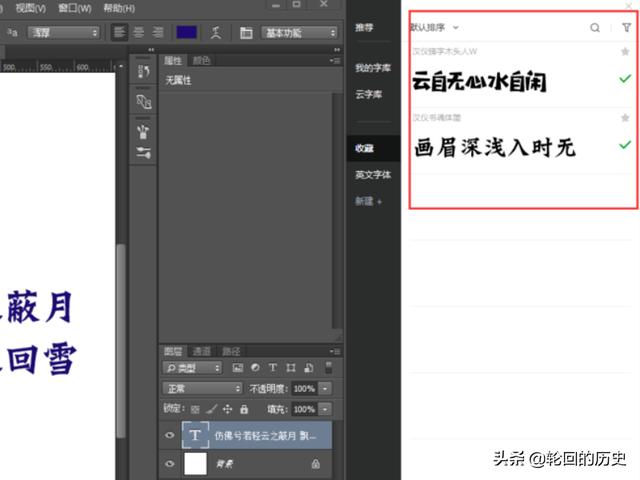Toggle favorite star for 汉仪书魂体简 font
Screen dimensions: 640x480
[625, 118]
